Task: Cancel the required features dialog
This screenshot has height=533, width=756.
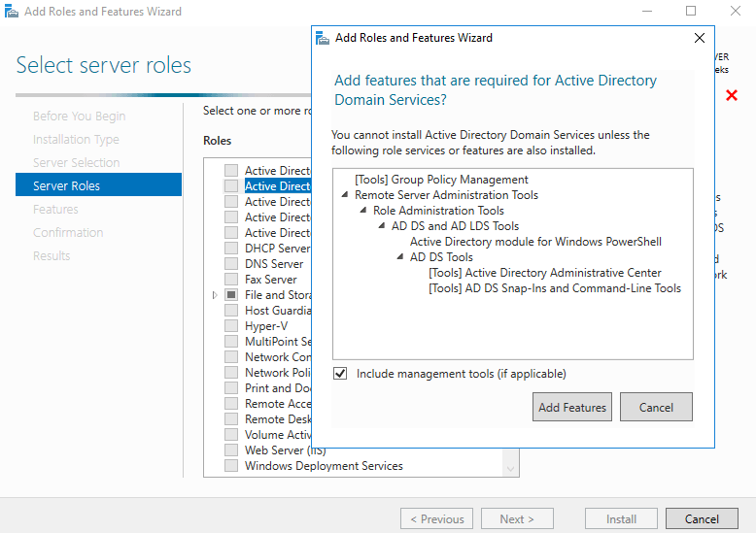Action: [656, 407]
